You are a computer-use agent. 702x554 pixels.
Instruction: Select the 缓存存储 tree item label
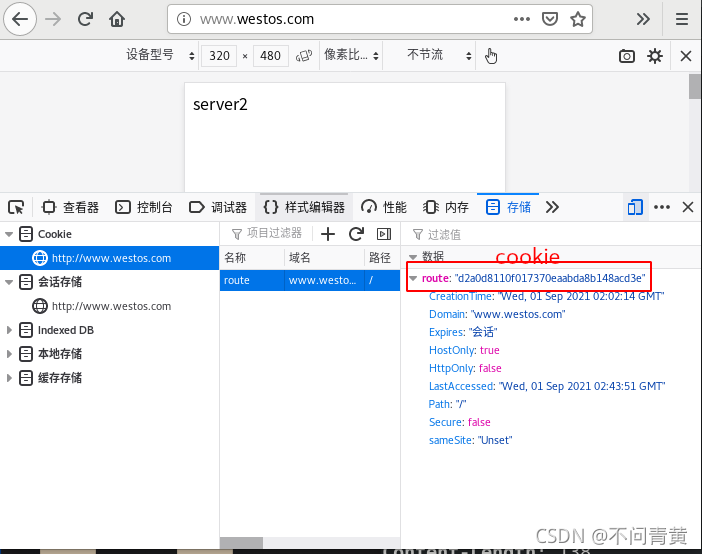pos(60,378)
